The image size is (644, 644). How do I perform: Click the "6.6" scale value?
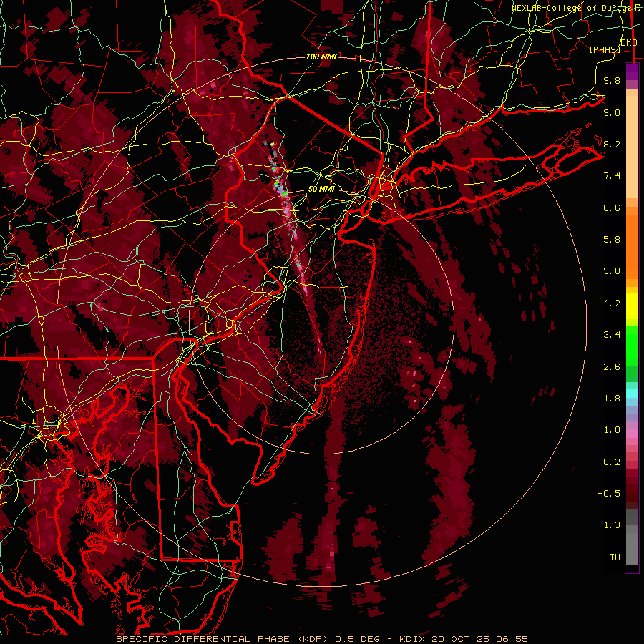tap(612, 208)
